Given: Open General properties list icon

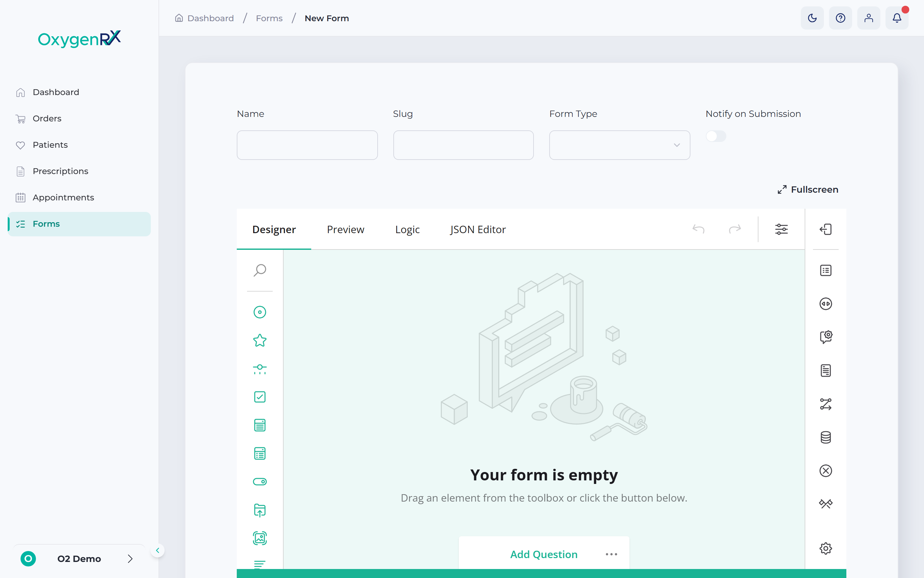Looking at the screenshot, I should 826,270.
